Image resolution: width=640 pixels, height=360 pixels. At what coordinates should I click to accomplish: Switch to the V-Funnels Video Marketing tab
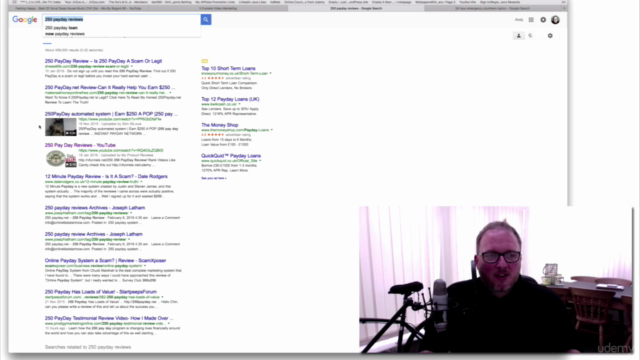coord(218,8)
